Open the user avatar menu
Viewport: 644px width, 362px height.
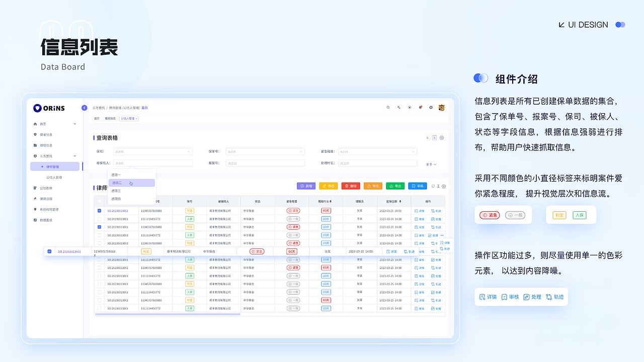(442, 108)
